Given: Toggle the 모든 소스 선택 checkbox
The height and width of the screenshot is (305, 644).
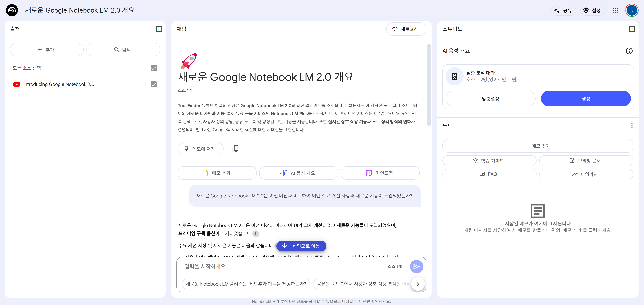Looking at the screenshot, I should (x=153, y=68).
